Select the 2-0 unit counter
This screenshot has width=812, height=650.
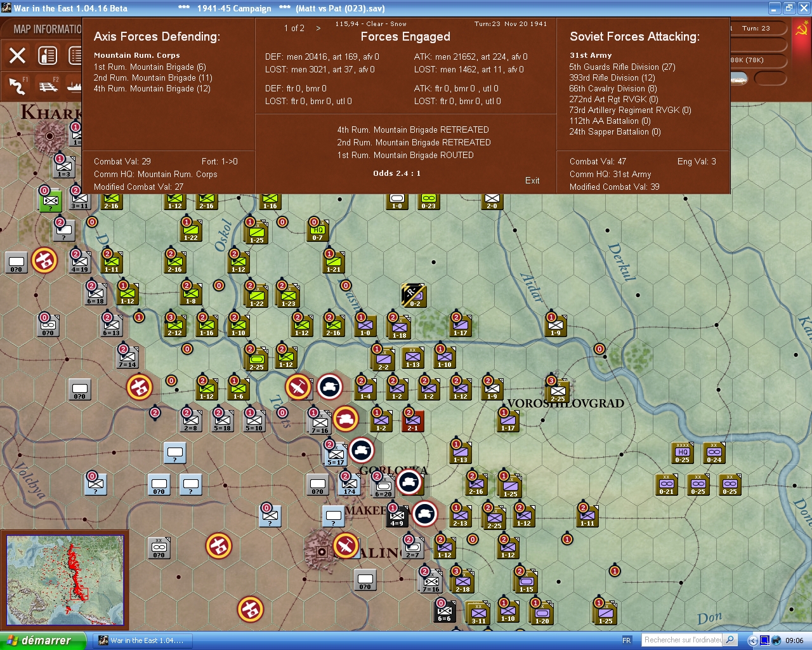[x=492, y=201]
